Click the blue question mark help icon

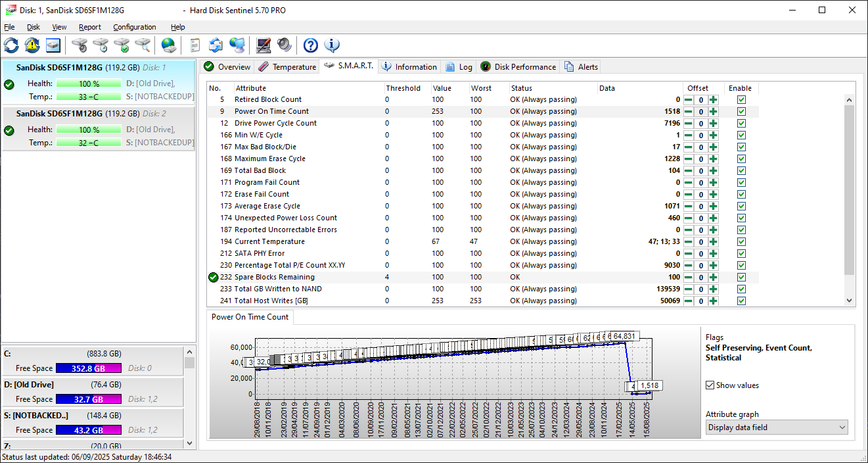[x=311, y=45]
